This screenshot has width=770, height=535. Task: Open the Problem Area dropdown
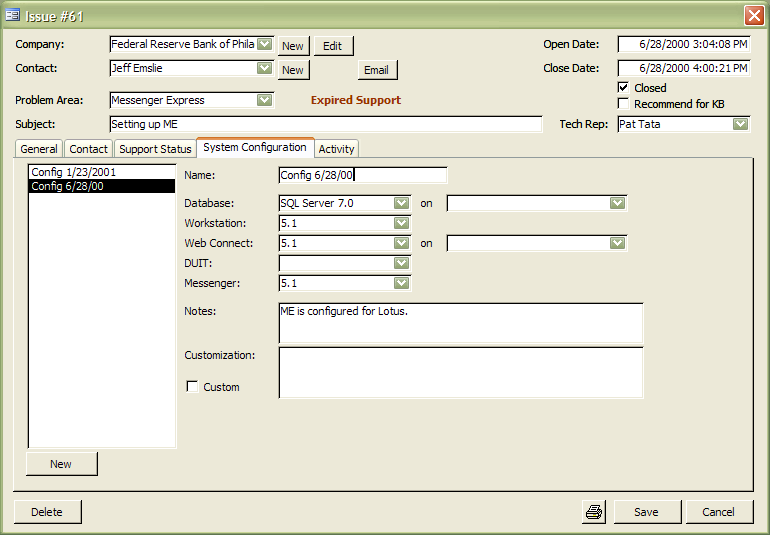click(264, 100)
